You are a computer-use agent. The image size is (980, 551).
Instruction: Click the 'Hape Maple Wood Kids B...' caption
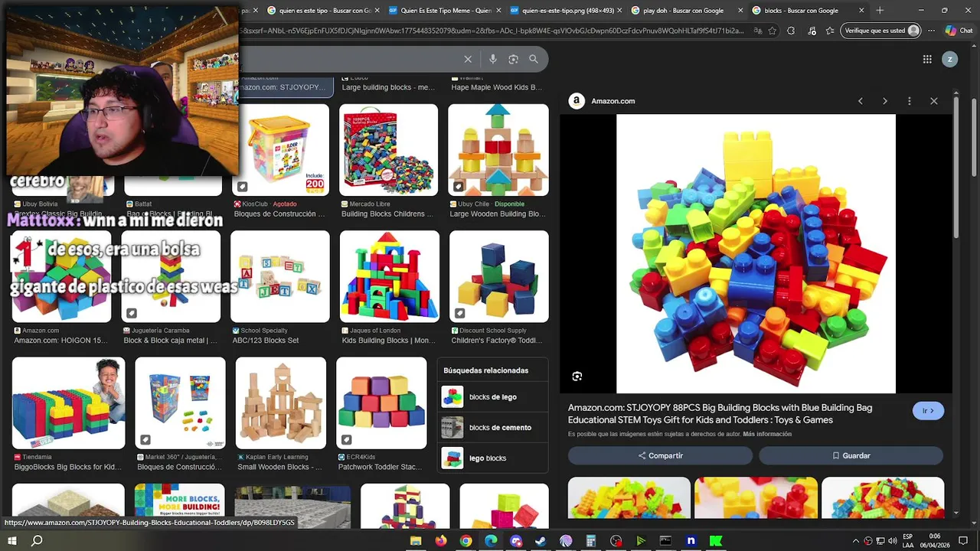496,87
